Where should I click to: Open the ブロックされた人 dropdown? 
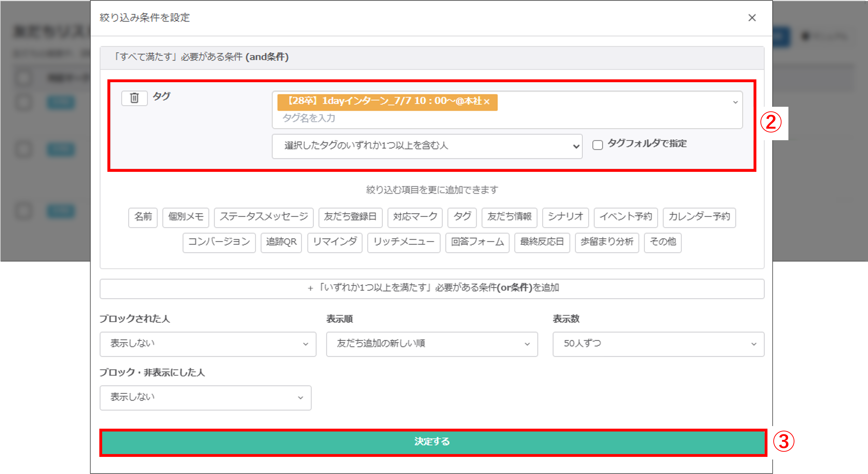point(208,344)
